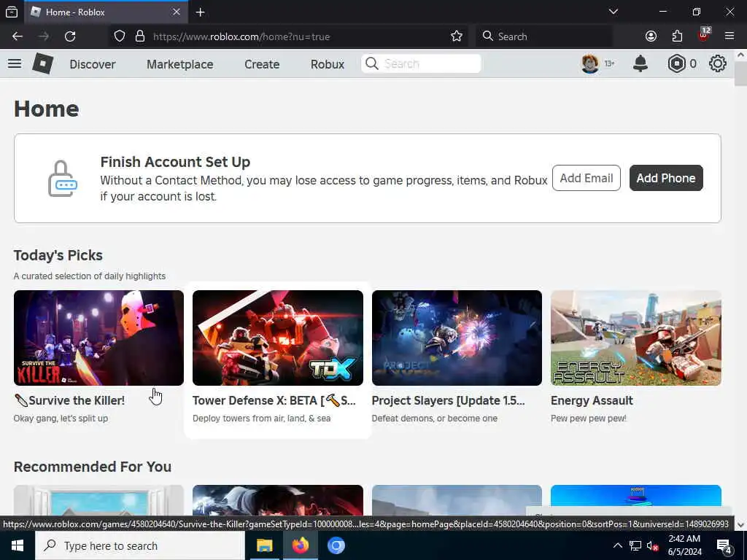
Task: Switch to Firefox in the taskbar
Action: tap(300, 545)
